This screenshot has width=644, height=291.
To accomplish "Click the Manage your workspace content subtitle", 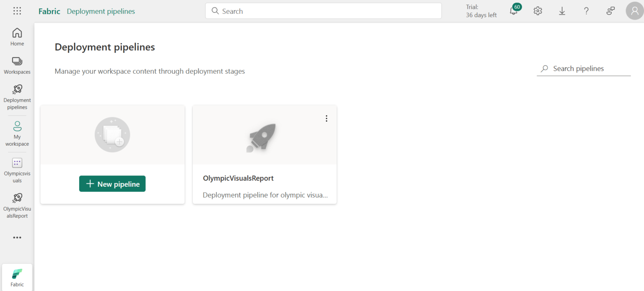I will 150,71.
